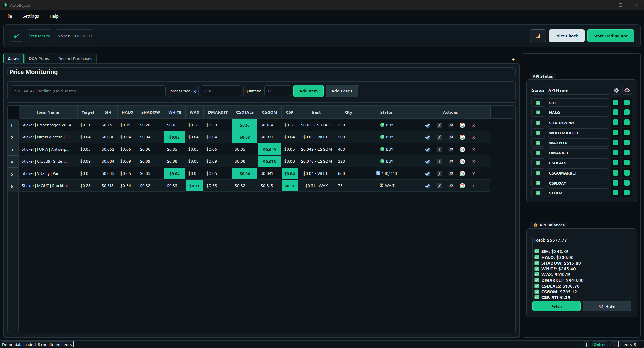Switch to the DCA Plans tab

pyautogui.click(x=38, y=58)
